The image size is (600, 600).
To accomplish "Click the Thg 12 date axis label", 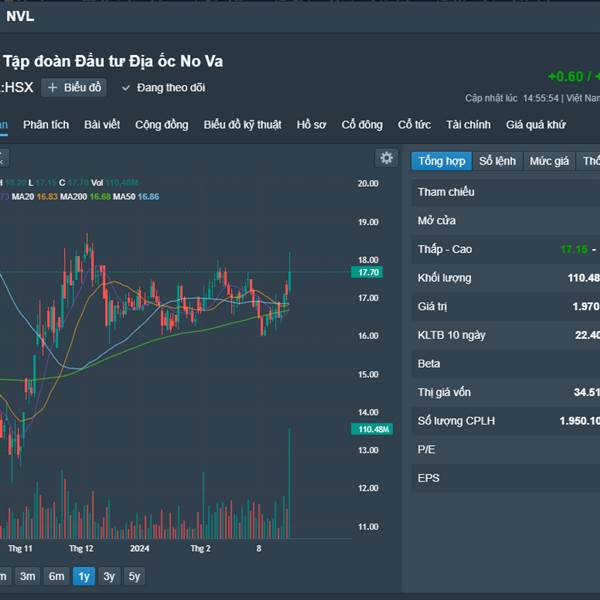I will 81,549.
